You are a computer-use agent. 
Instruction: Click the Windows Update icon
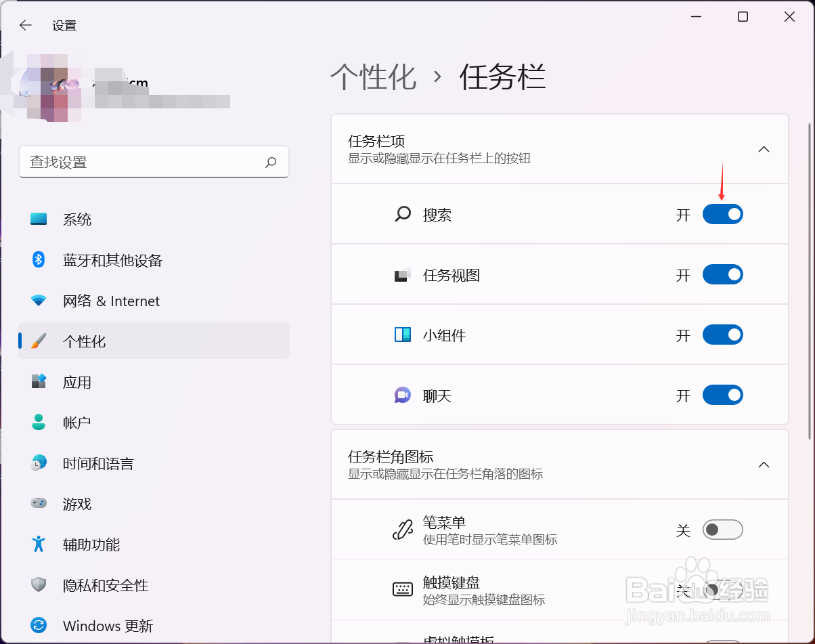click(x=39, y=626)
